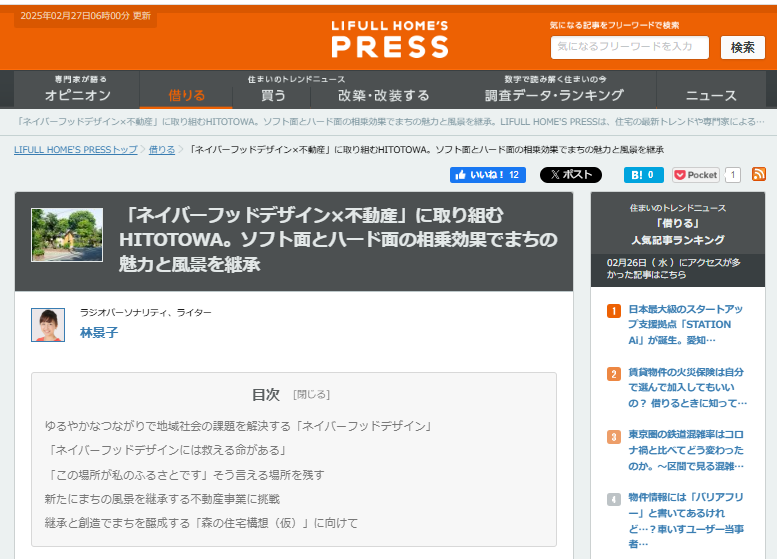Click the Facebook いいね! button
777x559 pixels.
(488, 175)
